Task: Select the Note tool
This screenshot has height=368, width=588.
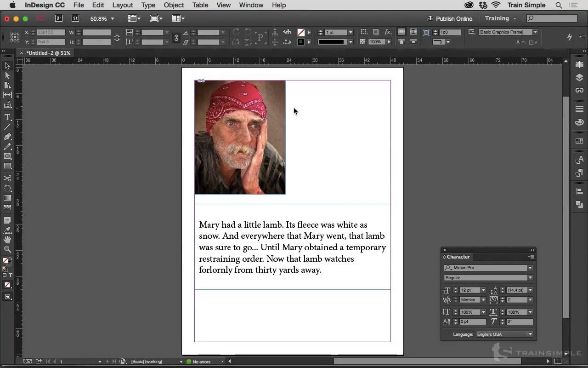Action: click(7, 220)
